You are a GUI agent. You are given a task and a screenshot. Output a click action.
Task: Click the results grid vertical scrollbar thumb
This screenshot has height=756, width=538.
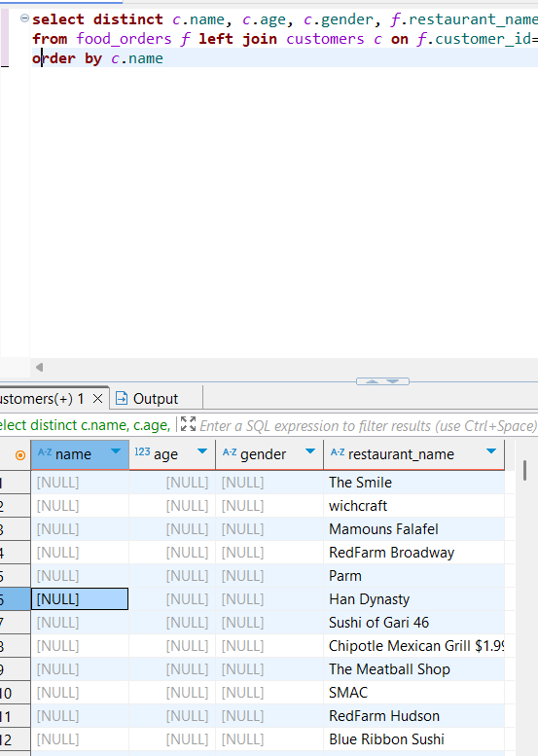tap(524, 470)
